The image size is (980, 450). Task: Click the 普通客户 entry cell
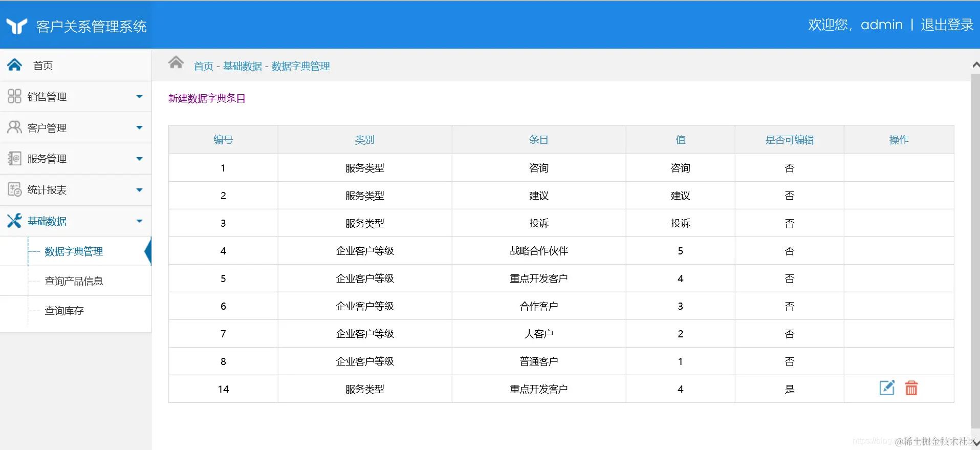point(539,361)
